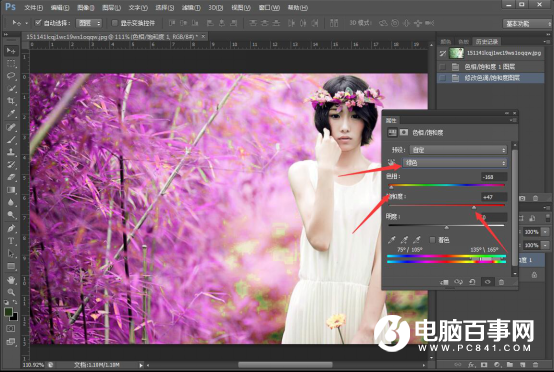Click the 3D orbit mode icon
The height and width of the screenshot is (372, 554).
(383, 23)
